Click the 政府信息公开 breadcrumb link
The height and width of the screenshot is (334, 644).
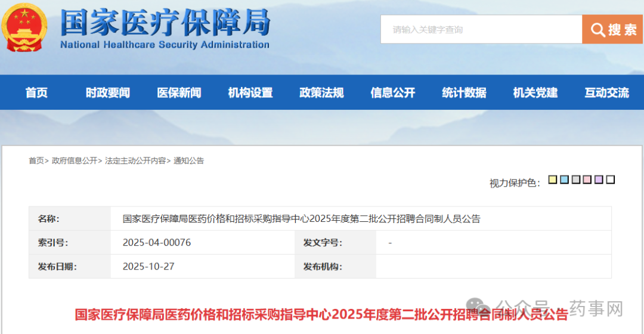[x=75, y=160]
